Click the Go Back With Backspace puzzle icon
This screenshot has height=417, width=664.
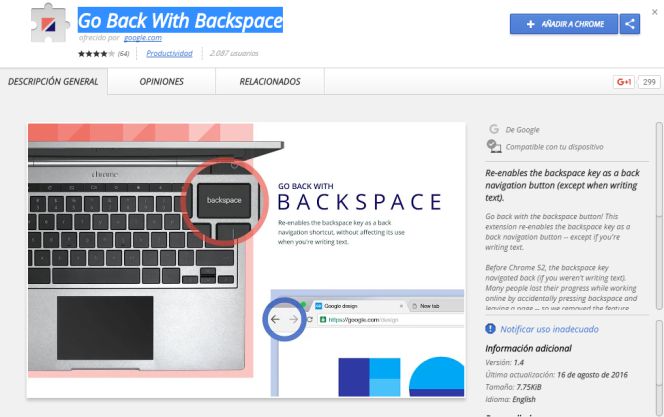tap(50, 23)
